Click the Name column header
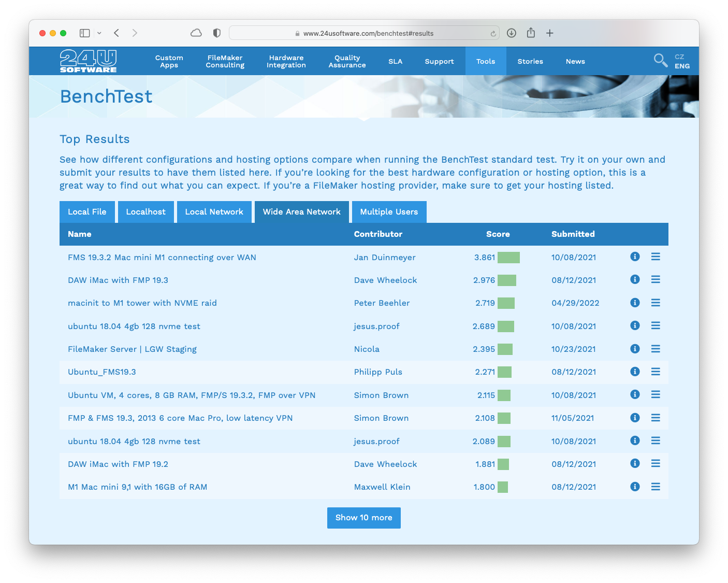The image size is (728, 583). 80,234
